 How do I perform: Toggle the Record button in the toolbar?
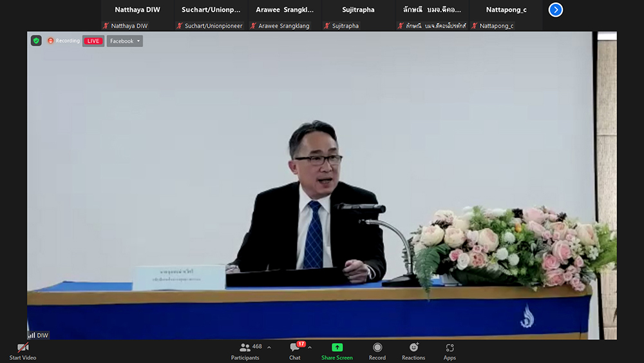click(x=377, y=351)
